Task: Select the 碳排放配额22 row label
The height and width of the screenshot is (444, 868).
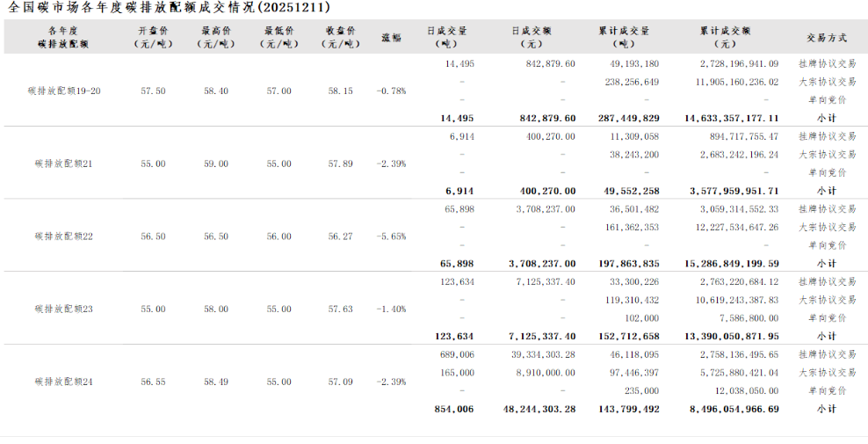Action: click(64, 236)
